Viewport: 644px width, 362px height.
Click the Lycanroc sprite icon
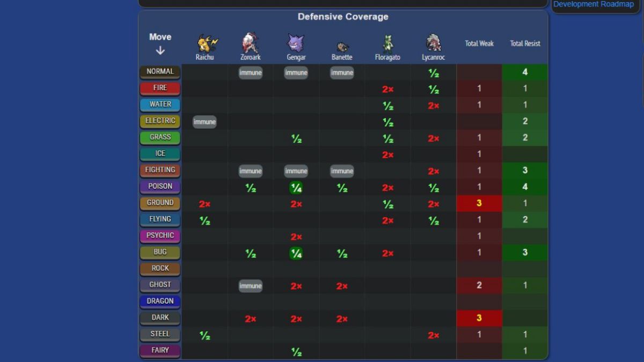[x=433, y=43]
